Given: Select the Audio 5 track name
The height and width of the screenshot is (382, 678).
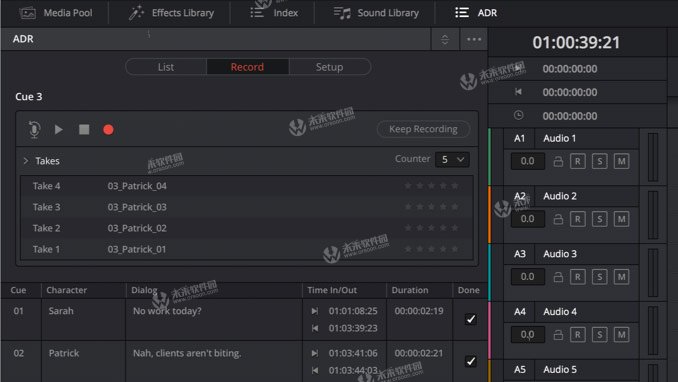Looking at the screenshot, I should [x=560, y=369].
